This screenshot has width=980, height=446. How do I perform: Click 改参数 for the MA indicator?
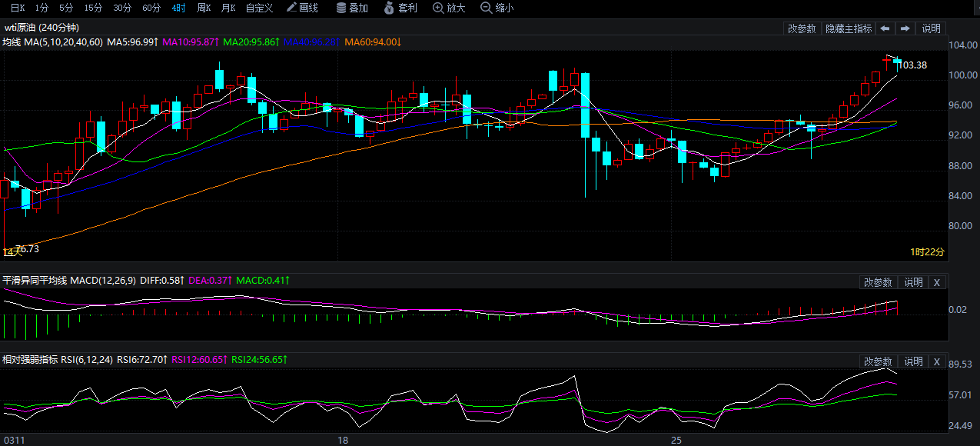pyautogui.click(x=802, y=28)
